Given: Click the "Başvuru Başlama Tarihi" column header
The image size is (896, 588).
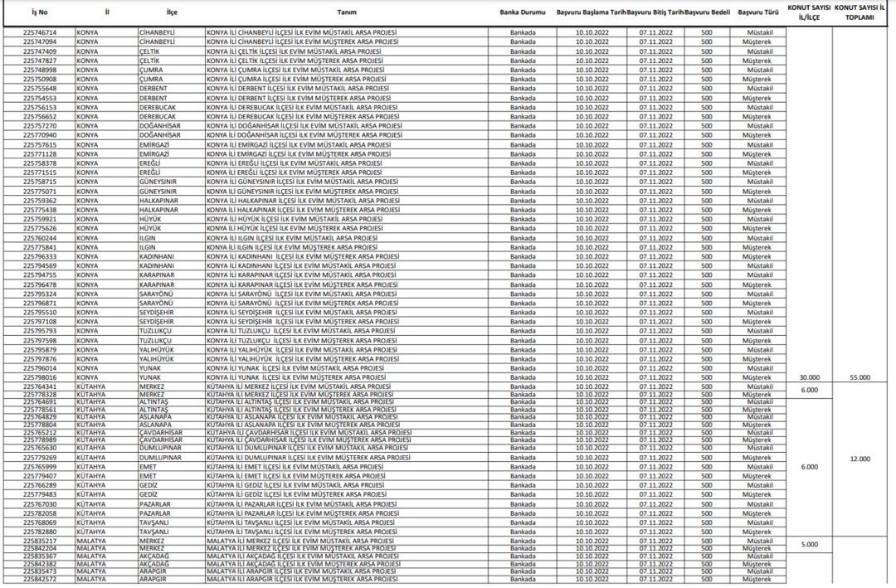Looking at the screenshot, I should pos(592,12).
